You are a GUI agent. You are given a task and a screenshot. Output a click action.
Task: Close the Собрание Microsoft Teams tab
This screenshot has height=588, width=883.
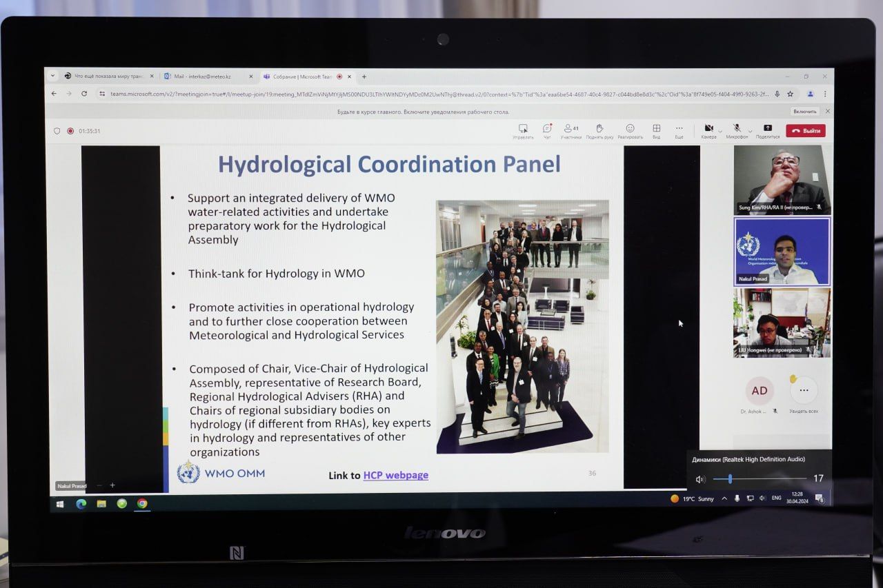pos(350,77)
